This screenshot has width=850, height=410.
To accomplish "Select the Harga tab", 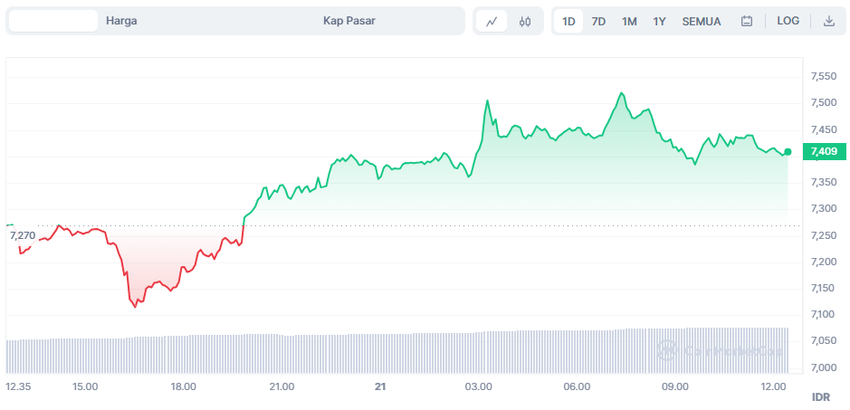I will coord(122,21).
